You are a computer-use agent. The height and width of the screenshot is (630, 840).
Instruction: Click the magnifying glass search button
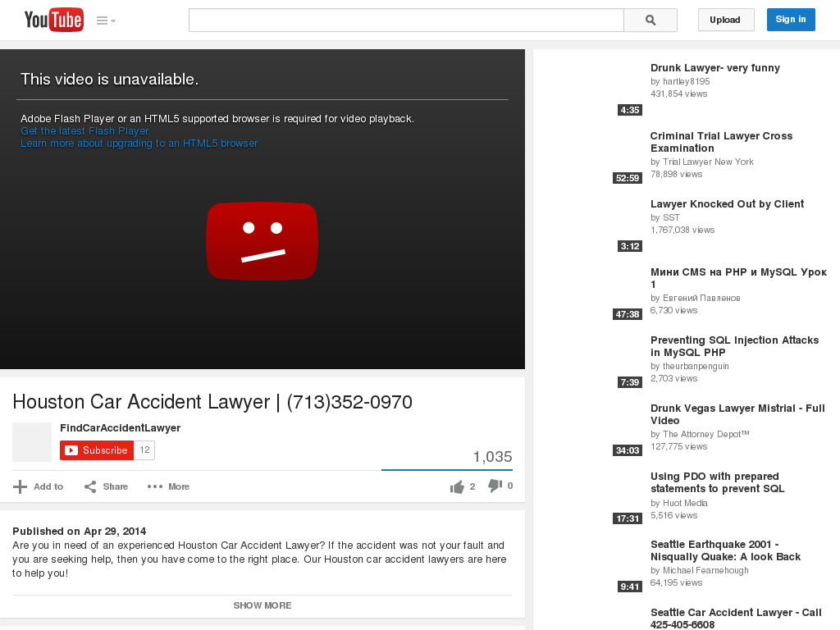coord(651,20)
